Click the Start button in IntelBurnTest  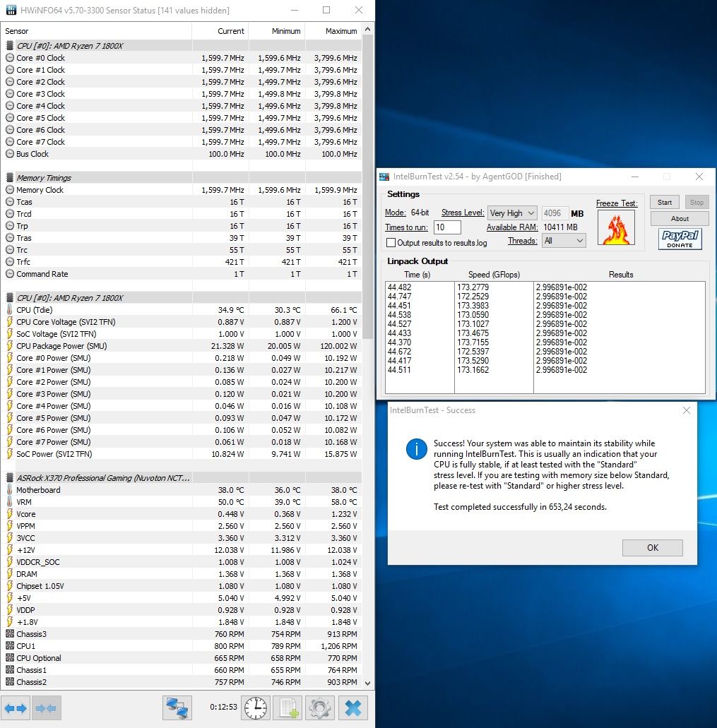[x=664, y=203]
